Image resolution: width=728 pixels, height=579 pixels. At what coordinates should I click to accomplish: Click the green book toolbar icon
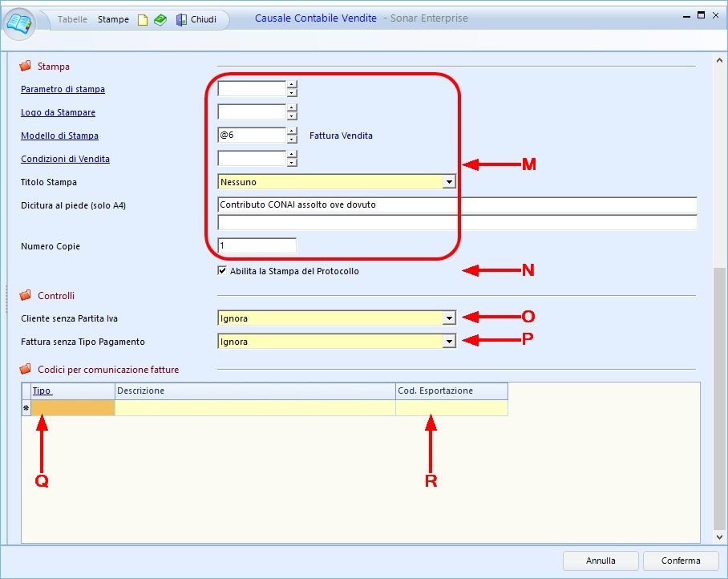point(160,19)
